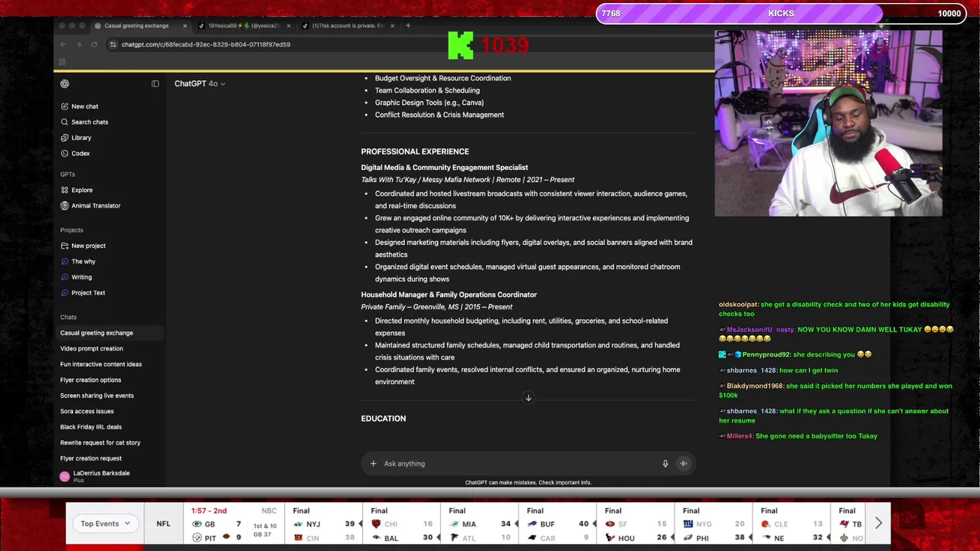Open the NYJ vs CIN final score
Viewport: 980px width, 551px height.
coord(323,524)
